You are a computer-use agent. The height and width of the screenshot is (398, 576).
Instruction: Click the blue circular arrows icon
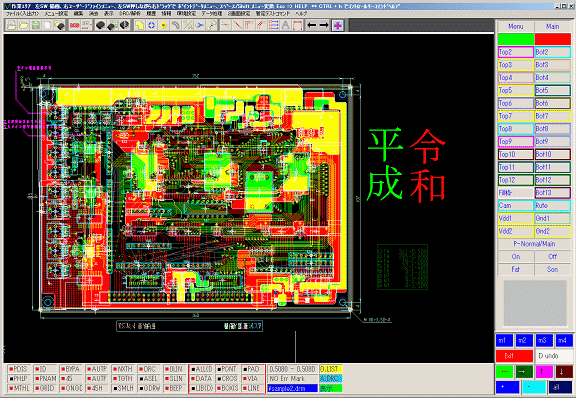pos(151,25)
